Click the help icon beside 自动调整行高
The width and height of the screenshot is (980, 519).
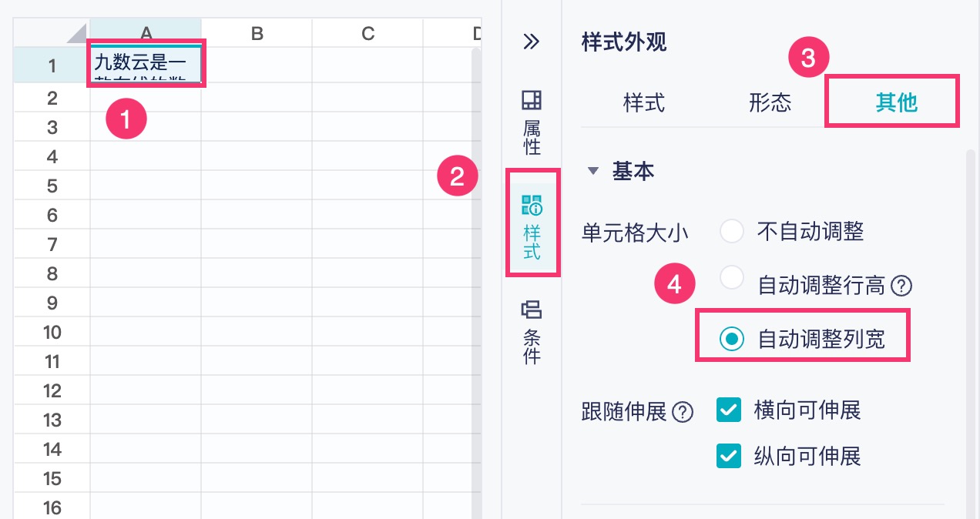(x=901, y=286)
